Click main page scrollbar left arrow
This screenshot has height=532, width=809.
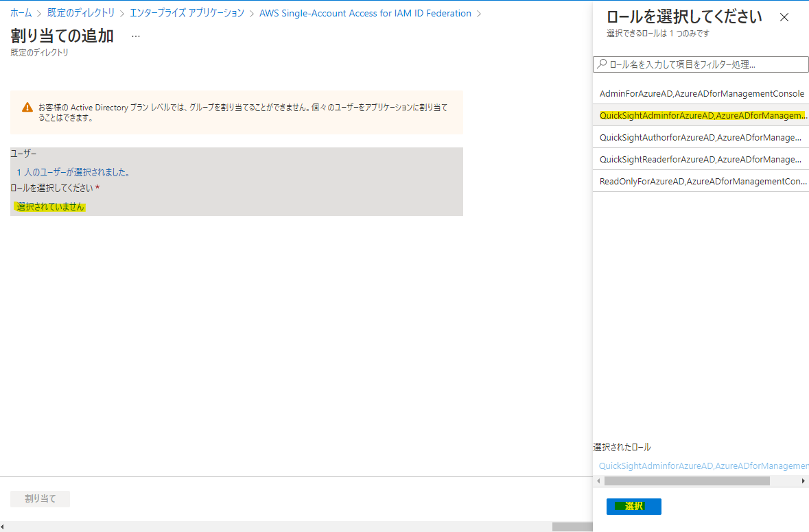coord(3,527)
